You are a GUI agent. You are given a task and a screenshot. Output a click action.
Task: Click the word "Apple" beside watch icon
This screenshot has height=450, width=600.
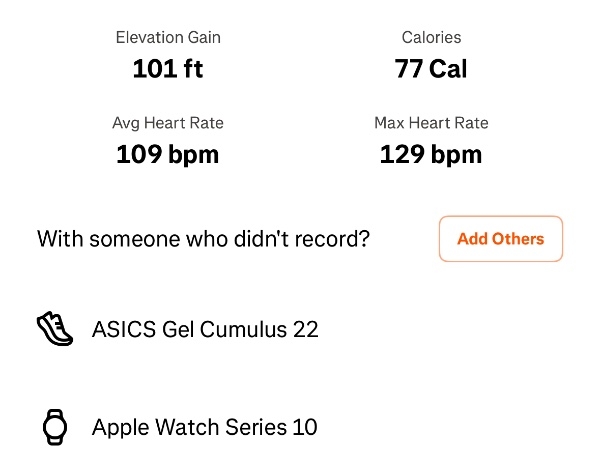pyautogui.click(x=120, y=428)
